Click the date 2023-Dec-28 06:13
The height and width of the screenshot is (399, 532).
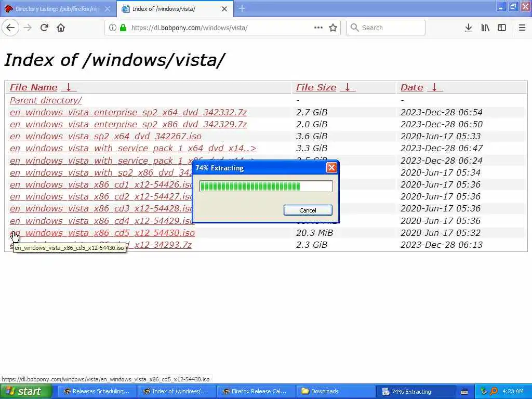(442, 245)
